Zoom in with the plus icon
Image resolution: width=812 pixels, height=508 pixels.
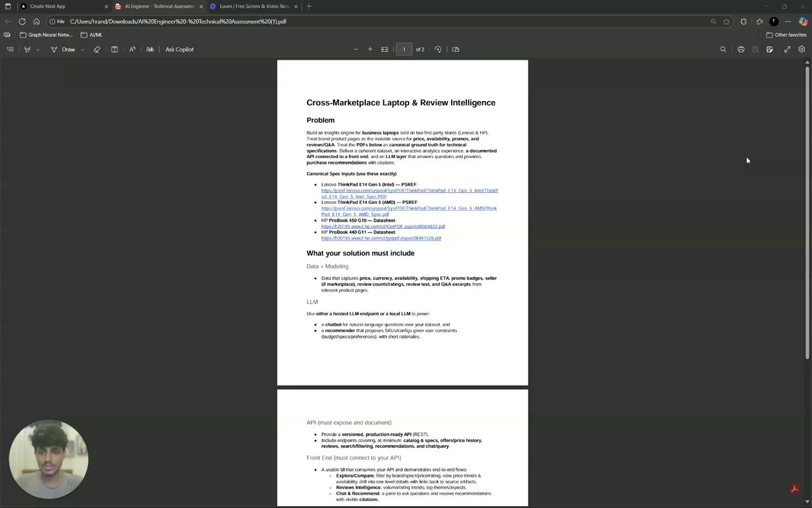coord(370,50)
